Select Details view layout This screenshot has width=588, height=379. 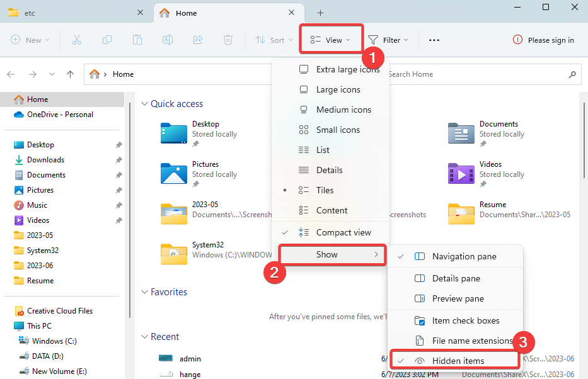pyautogui.click(x=331, y=170)
